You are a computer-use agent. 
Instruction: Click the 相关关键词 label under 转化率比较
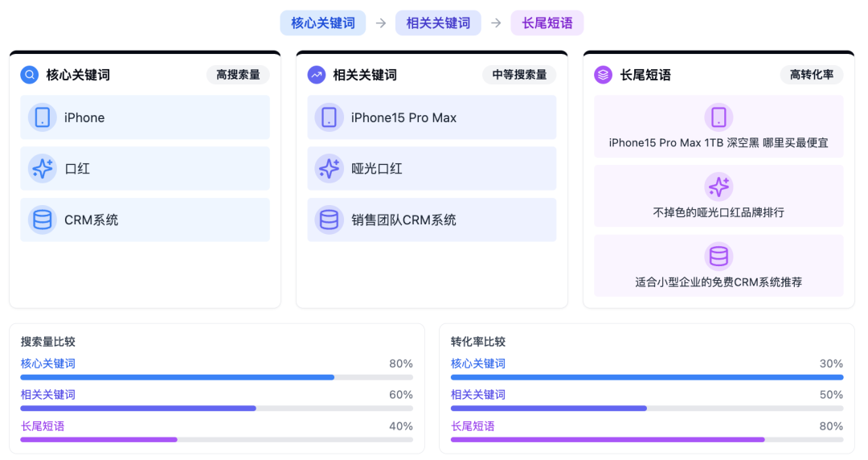click(477, 395)
